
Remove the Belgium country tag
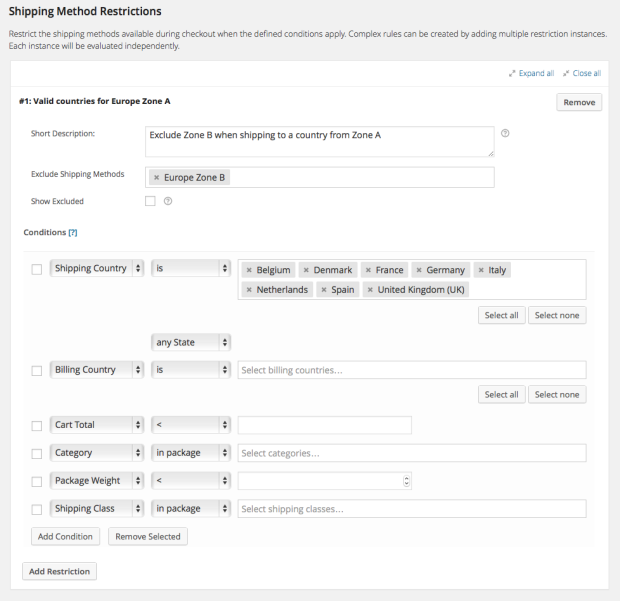(249, 270)
